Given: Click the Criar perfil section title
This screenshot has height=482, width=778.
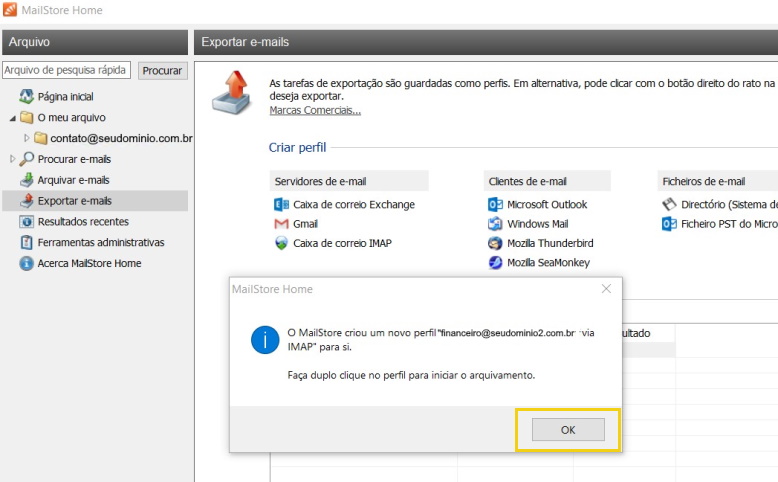Looking at the screenshot, I should [x=297, y=147].
